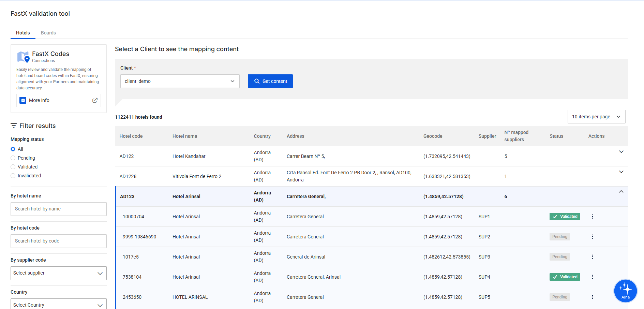Image resolution: width=644 pixels, height=309 pixels.
Task: Select the Invalidated mapping status filter
Action: tap(13, 176)
